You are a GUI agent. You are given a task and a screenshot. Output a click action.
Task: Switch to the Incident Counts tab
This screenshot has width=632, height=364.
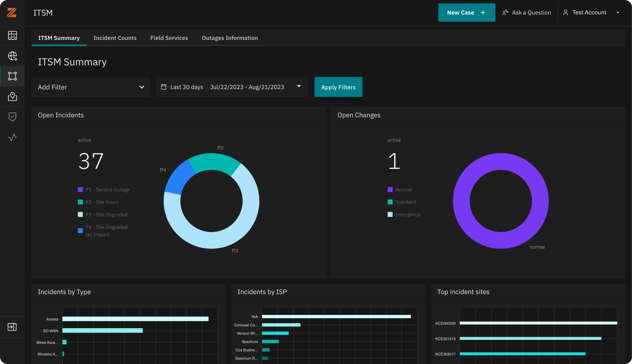click(x=115, y=38)
